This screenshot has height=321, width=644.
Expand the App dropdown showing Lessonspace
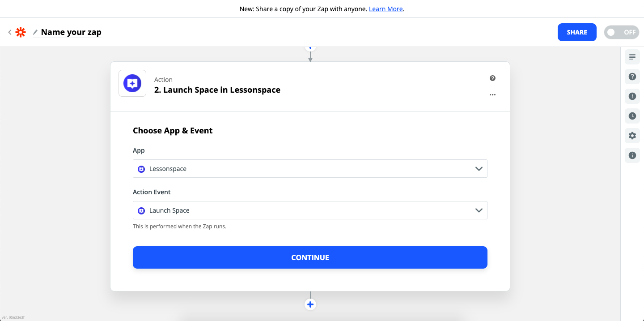coord(310,169)
